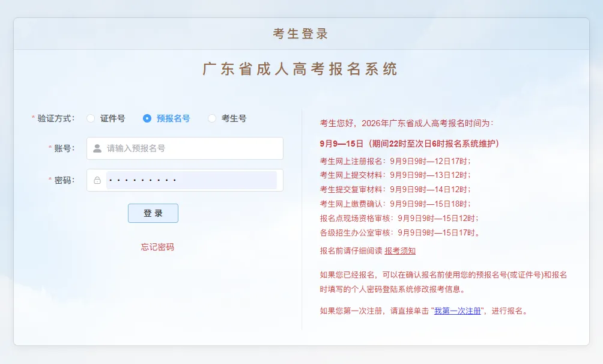Click the user icon in account field
Screen dimensions: 603x364
click(x=97, y=148)
